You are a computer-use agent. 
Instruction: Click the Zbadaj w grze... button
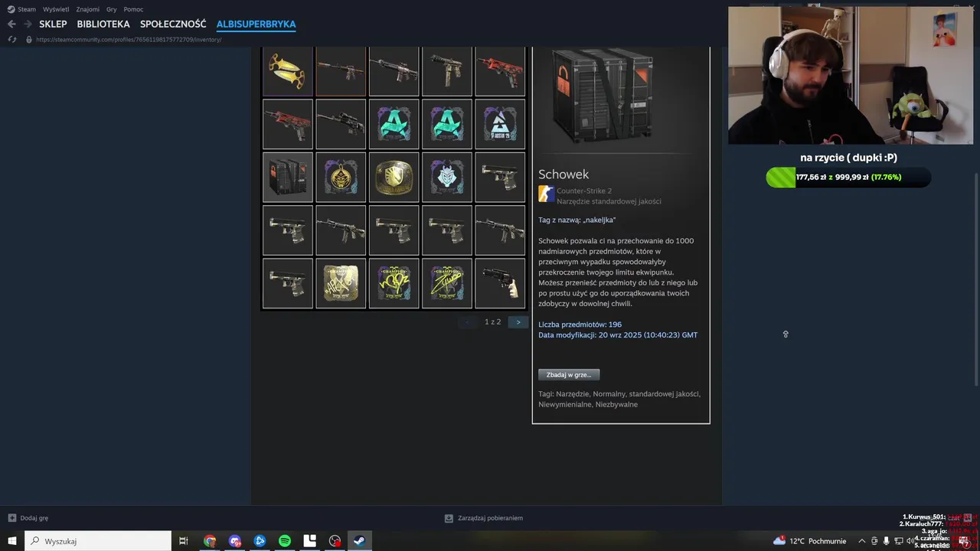569,375
